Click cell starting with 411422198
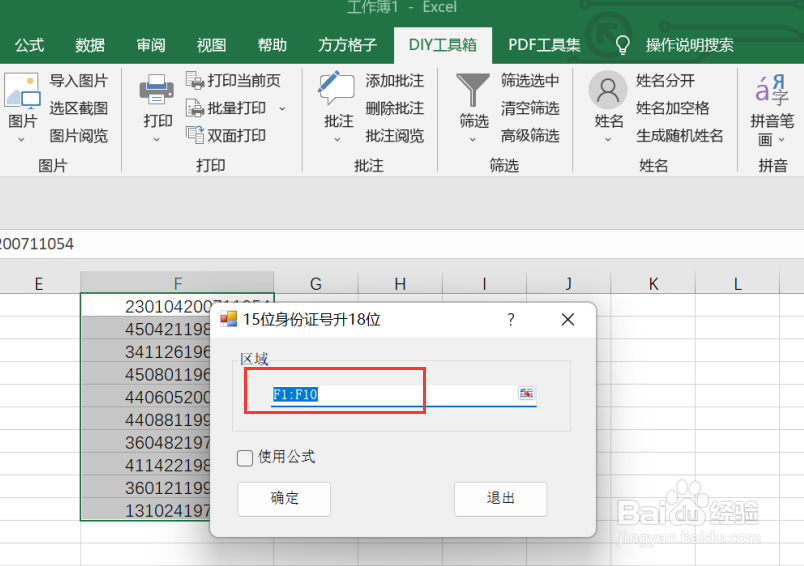This screenshot has height=566, width=804. 146,465
